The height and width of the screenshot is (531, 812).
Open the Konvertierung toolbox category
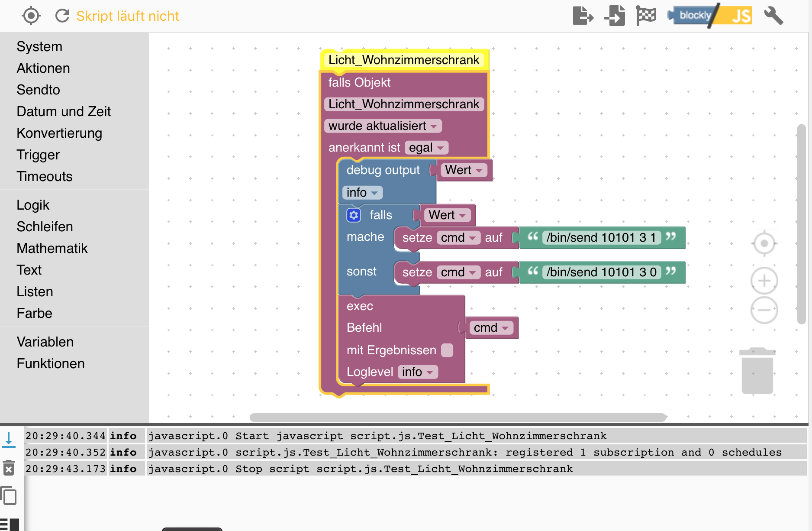pos(59,133)
